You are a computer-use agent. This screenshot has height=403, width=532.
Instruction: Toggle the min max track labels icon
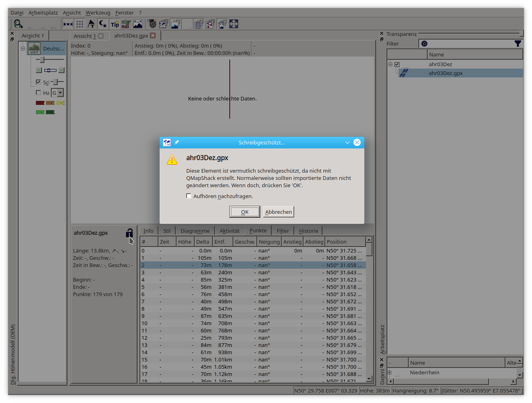126,24
